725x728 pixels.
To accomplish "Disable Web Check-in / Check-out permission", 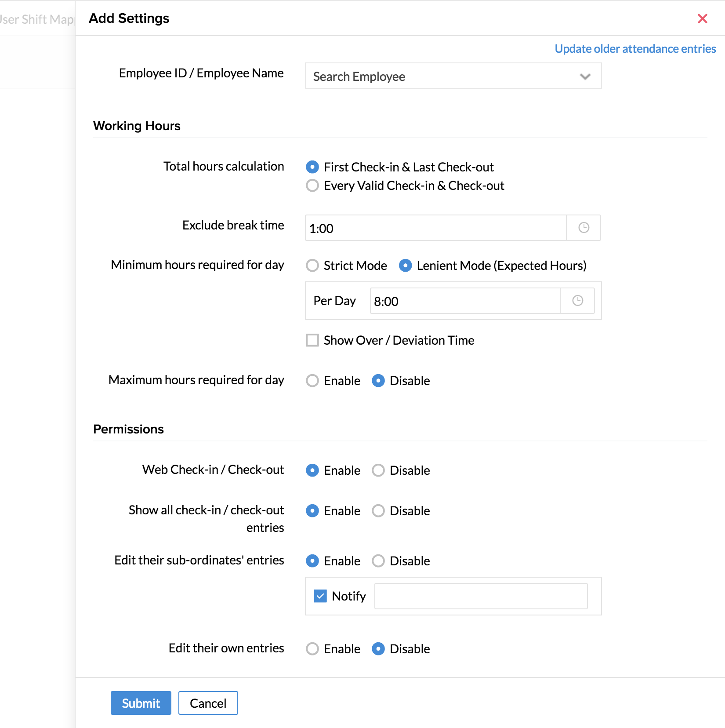I will point(378,470).
